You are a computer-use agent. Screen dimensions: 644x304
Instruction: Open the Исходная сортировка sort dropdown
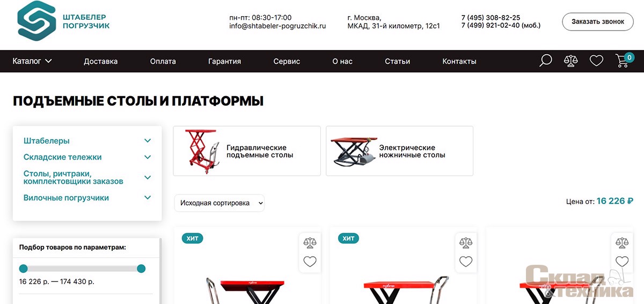pos(219,203)
